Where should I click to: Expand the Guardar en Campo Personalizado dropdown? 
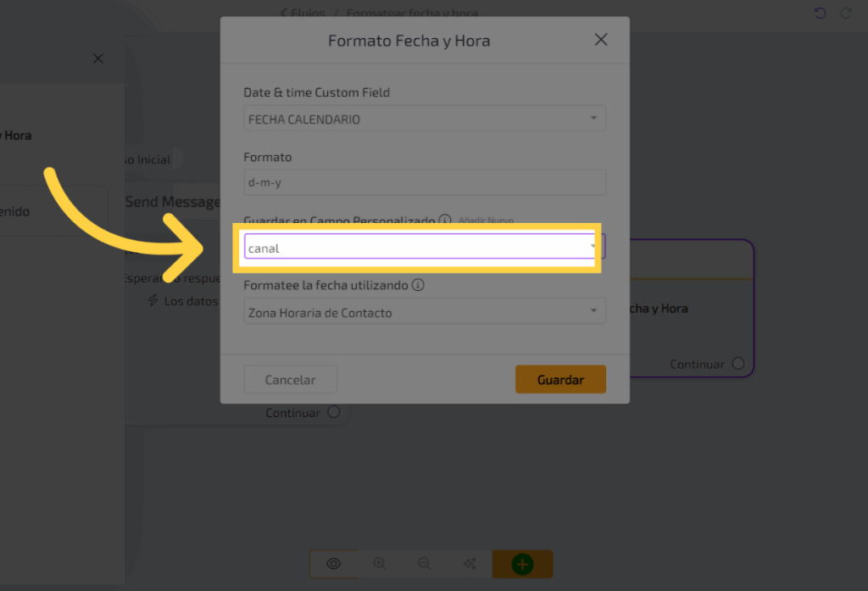click(x=593, y=248)
